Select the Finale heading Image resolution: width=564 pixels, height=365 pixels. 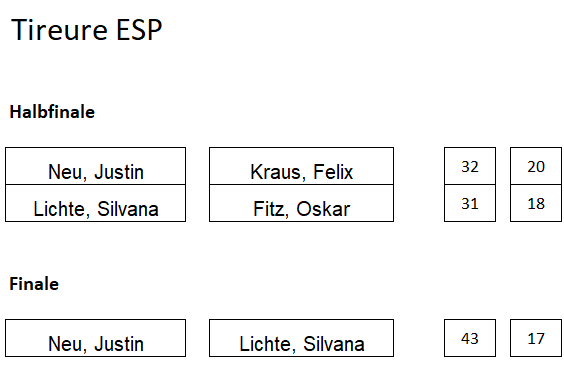pyautogui.click(x=34, y=284)
